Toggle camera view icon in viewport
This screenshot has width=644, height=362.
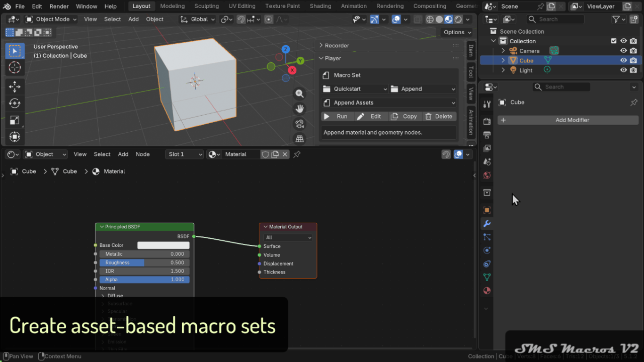[x=300, y=124]
